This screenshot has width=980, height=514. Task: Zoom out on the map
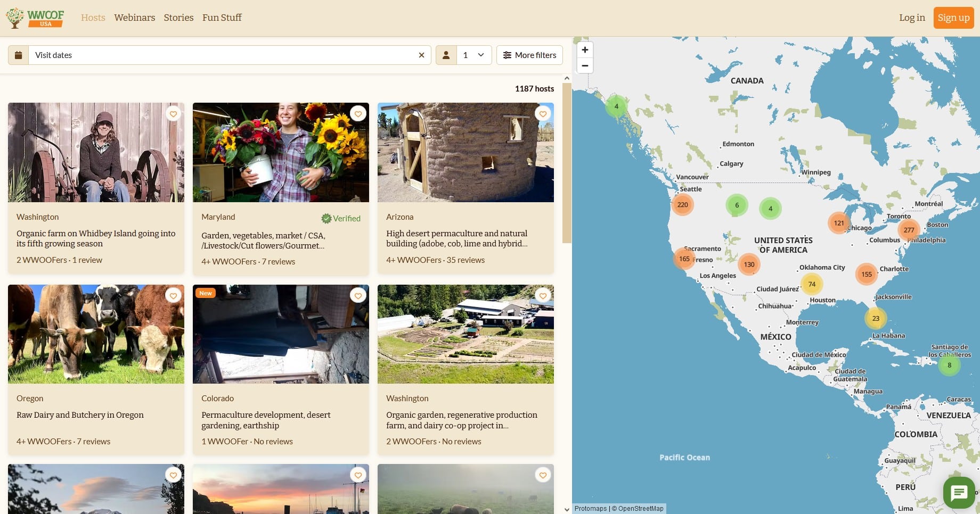585,65
